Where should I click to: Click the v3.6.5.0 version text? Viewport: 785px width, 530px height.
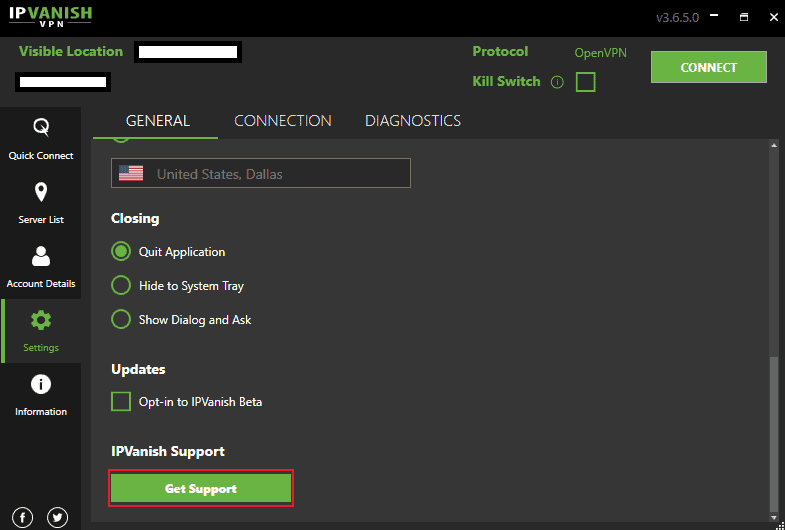(x=677, y=18)
